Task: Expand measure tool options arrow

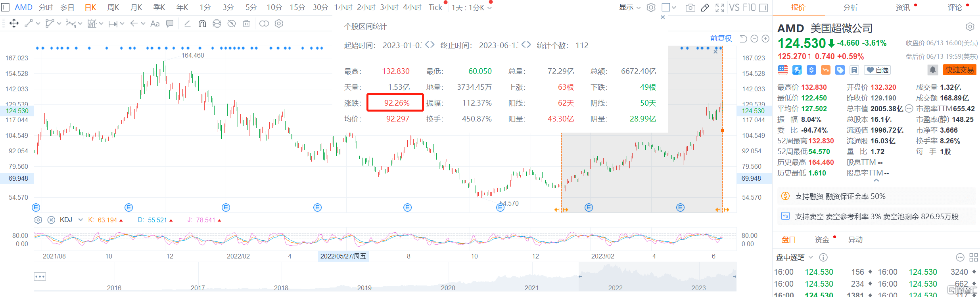Action: coord(101,23)
